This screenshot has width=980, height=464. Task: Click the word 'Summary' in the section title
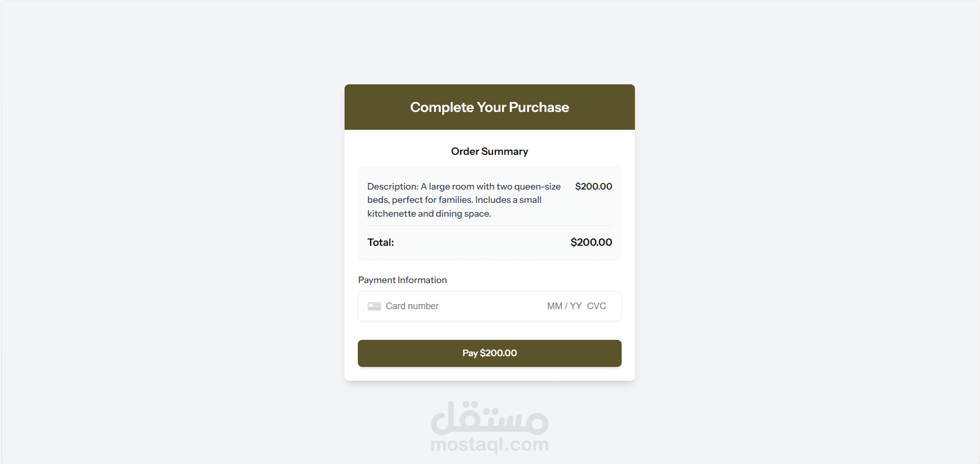[x=505, y=151]
